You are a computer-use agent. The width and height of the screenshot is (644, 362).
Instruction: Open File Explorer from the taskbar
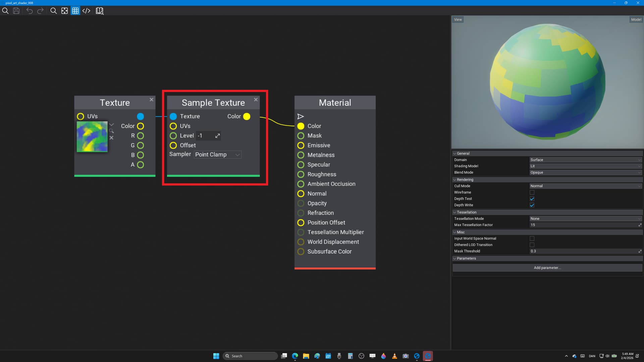click(x=306, y=356)
